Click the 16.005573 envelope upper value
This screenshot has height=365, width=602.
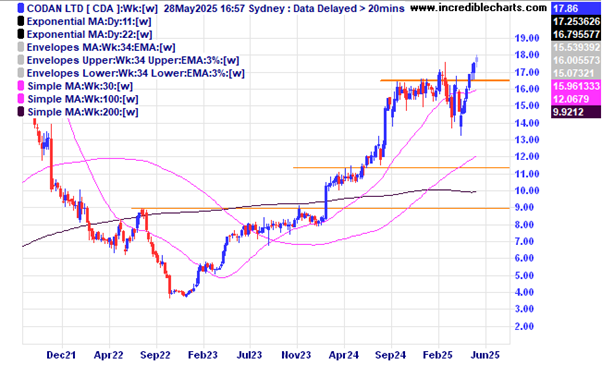pos(576,60)
